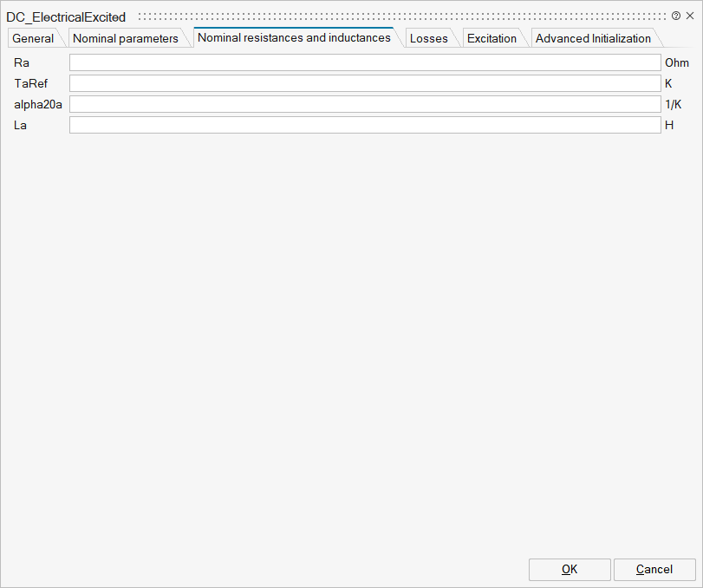Activate the La inductance input field
The width and height of the screenshot is (703, 588).
[x=365, y=125]
